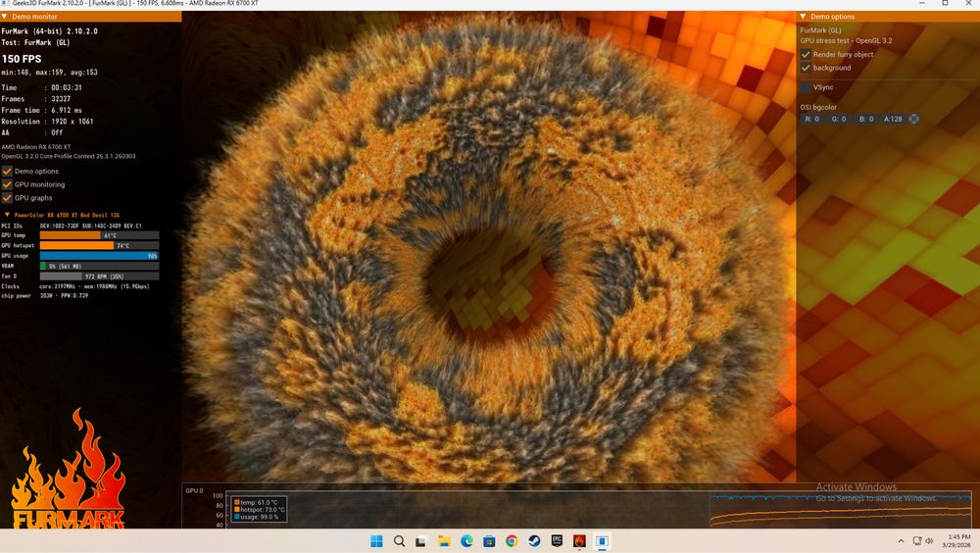Disable Render furry object checkbox

806,55
